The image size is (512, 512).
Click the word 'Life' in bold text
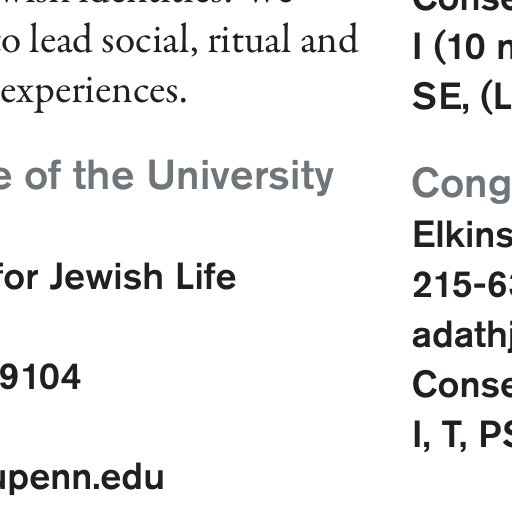coord(206,276)
